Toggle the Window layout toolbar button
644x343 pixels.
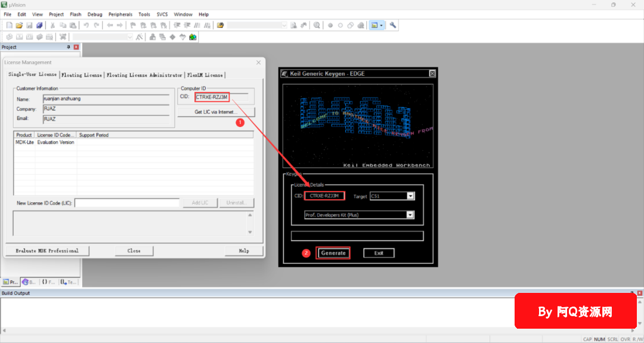point(374,26)
